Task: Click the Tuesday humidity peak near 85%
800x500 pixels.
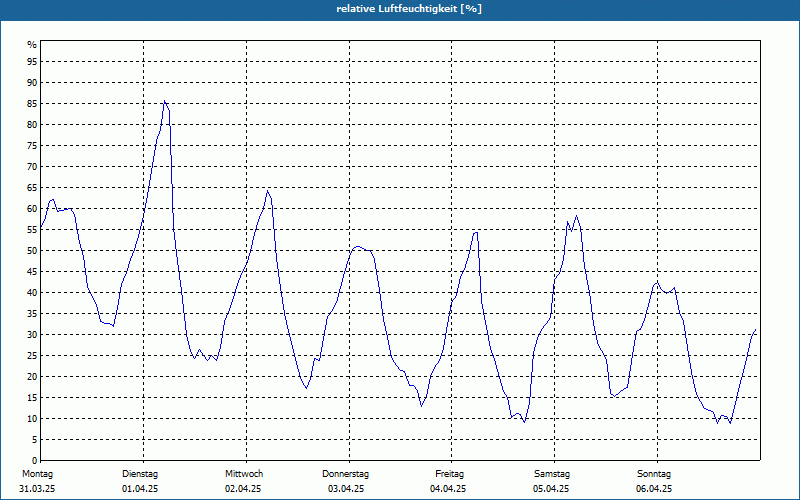Action: pos(164,101)
